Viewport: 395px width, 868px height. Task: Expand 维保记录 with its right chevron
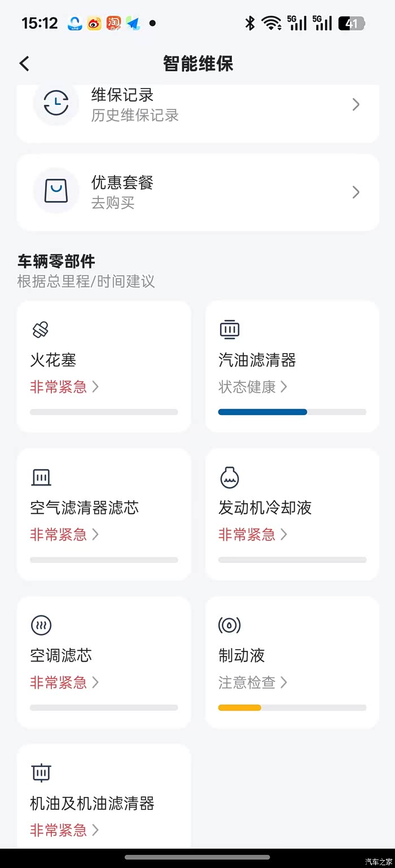tap(356, 104)
